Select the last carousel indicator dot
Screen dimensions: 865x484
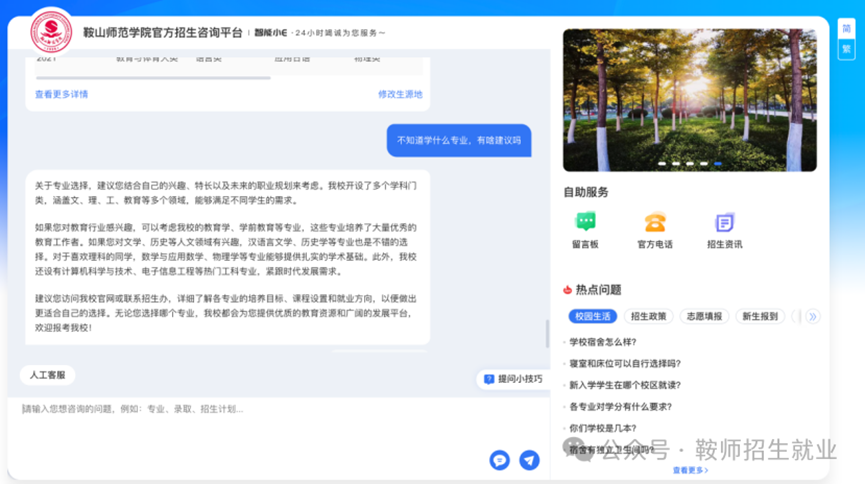click(x=718, y=163)
